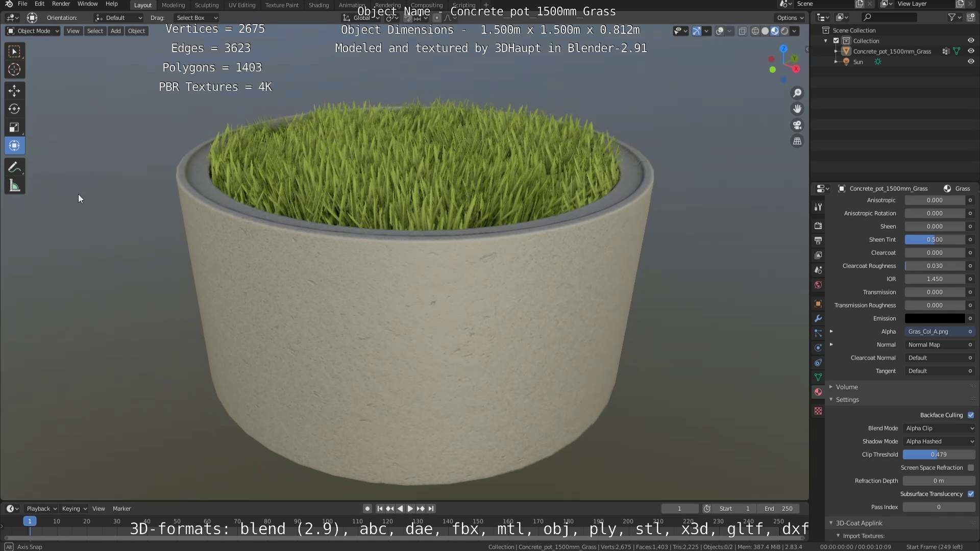This screenshot has height=551, width=980.
Task: Open the viewport Select menu
Action: point(95,31)
